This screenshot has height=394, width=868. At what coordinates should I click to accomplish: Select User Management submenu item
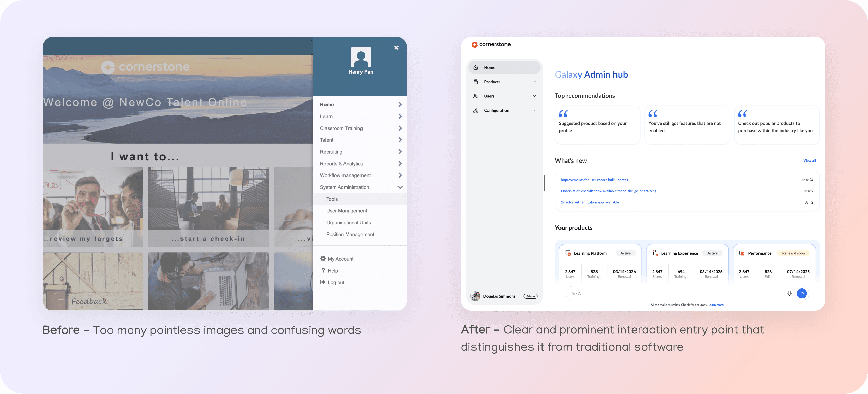coord(346,211)
